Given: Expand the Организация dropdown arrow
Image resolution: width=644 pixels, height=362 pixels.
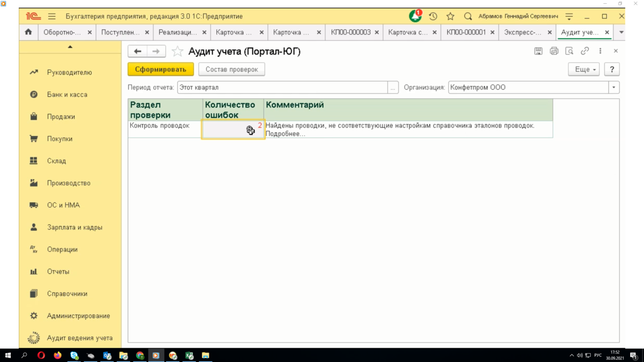Looking at the screenshot, I should (614, 87).
